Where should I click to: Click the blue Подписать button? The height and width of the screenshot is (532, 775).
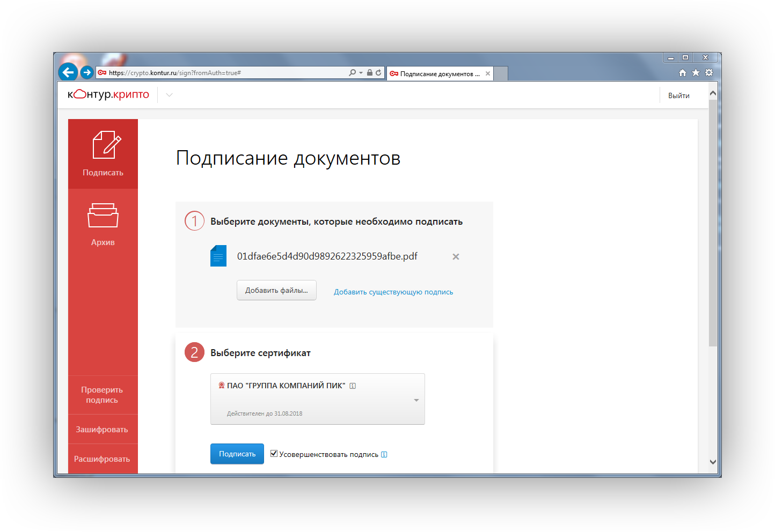(x=237, y=454)
